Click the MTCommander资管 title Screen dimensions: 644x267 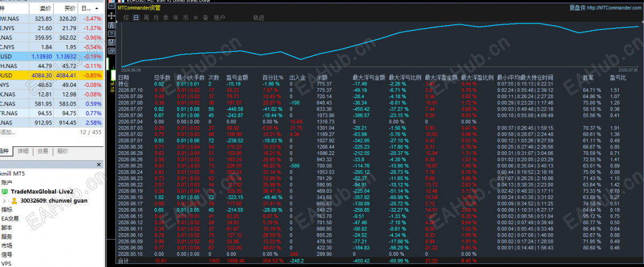(x=139, y=8)
